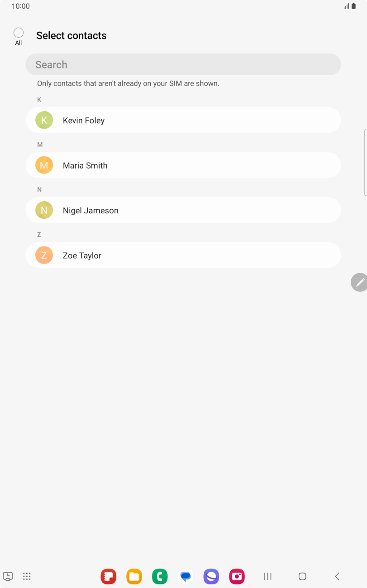The height and width of the screenshot is (588, 367).
Task: Open the Messages app
Action: click(186, 576)
